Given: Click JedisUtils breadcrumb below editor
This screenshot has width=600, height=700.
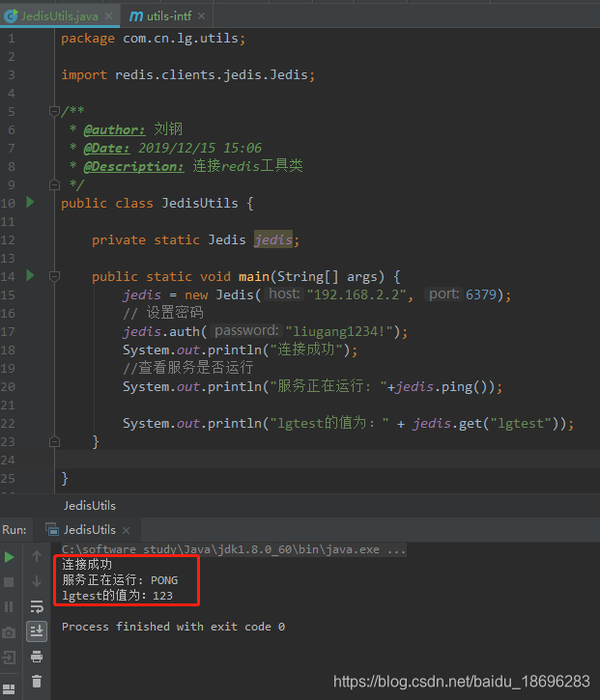Looking at the screenshot, I should point(89,505).
